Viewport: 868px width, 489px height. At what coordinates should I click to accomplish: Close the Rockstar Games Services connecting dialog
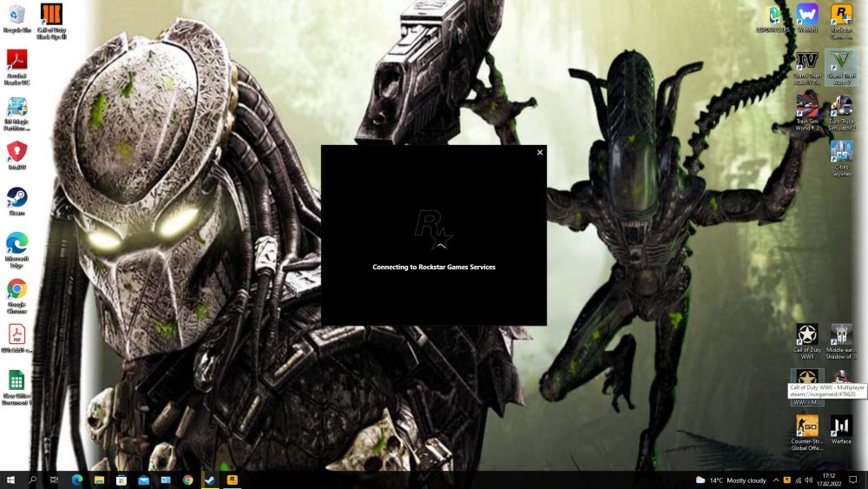click(540, 152)
